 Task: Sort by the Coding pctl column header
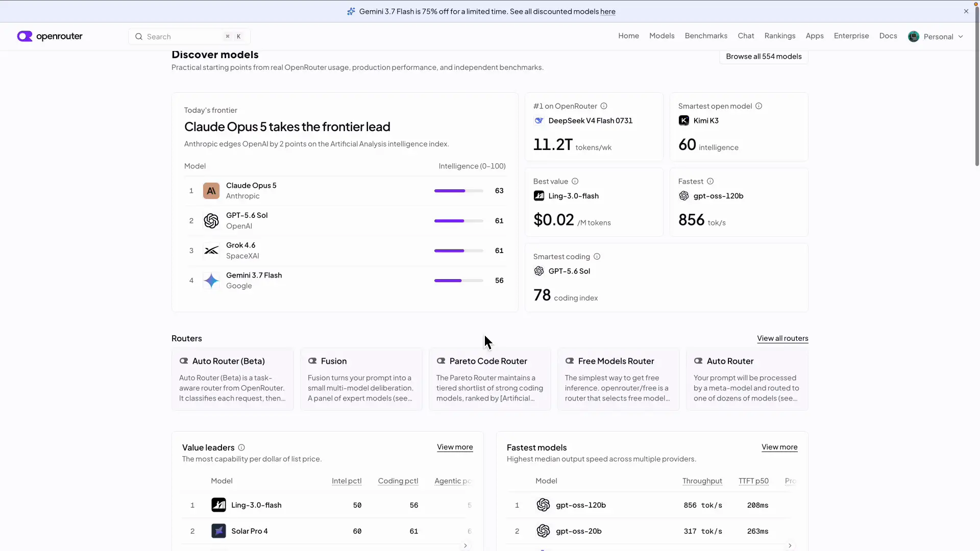pyautogui.click(x=398, y=481)
